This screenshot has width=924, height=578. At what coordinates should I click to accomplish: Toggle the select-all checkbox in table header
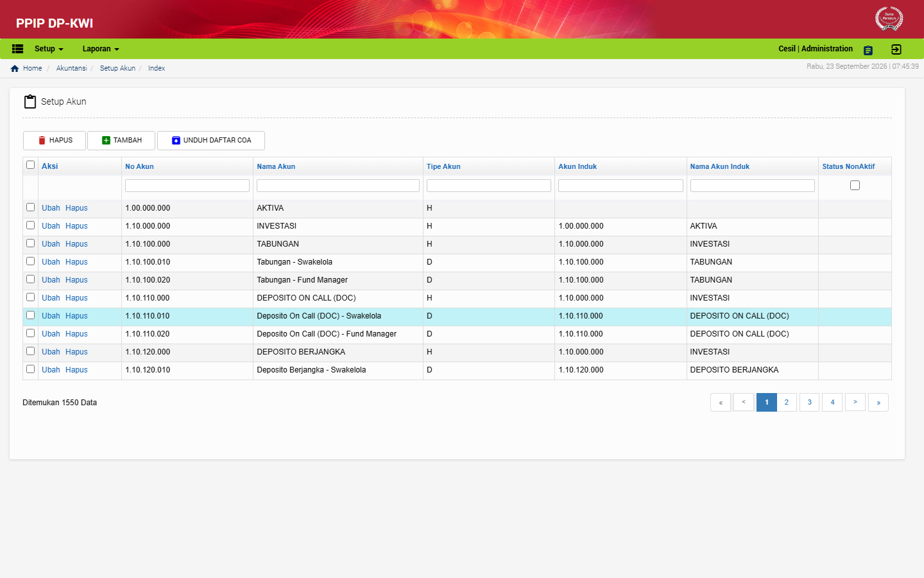click(30, 165)
